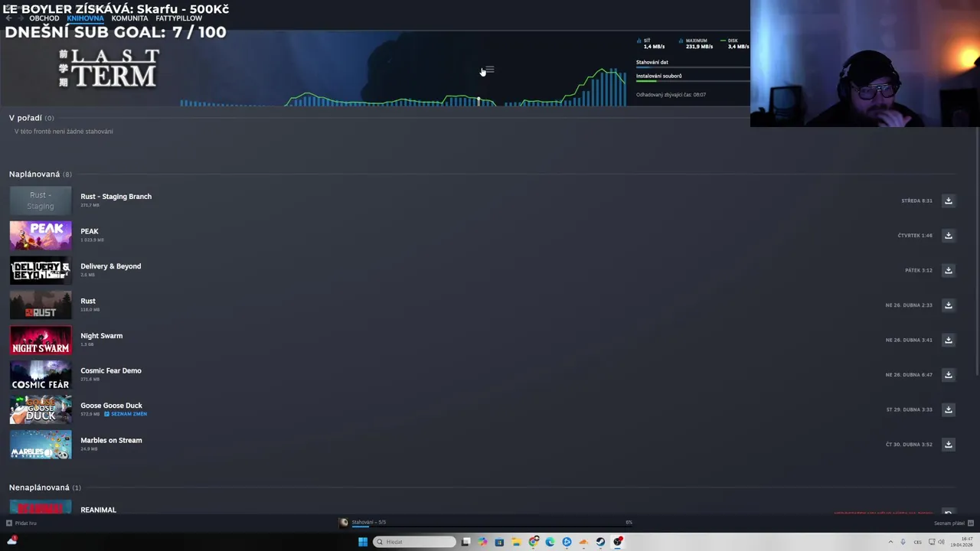Click the Cosmic Fear thumbnail

(x=41, y=374)
